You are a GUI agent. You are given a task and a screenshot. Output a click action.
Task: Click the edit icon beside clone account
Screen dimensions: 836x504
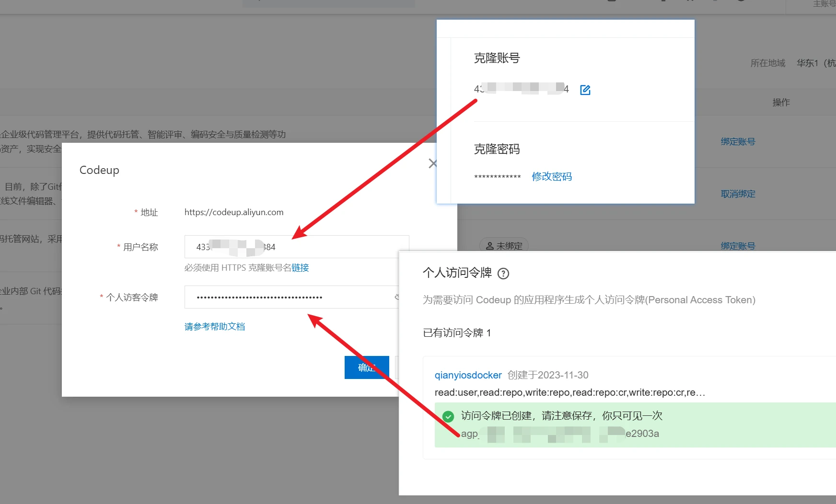[x=585, y=90]
